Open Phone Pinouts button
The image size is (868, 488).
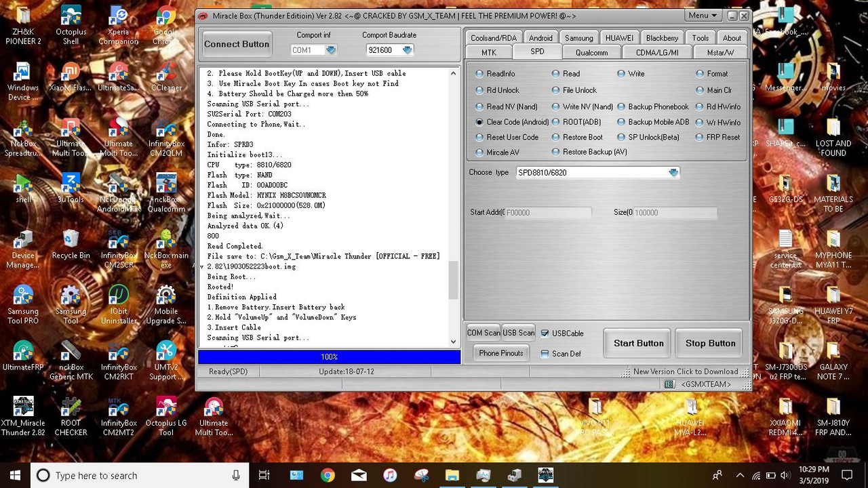click(501, 353)
